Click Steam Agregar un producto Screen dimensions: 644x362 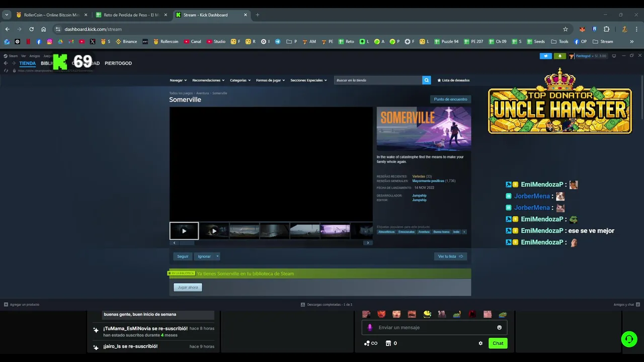(x=21, y=305)
